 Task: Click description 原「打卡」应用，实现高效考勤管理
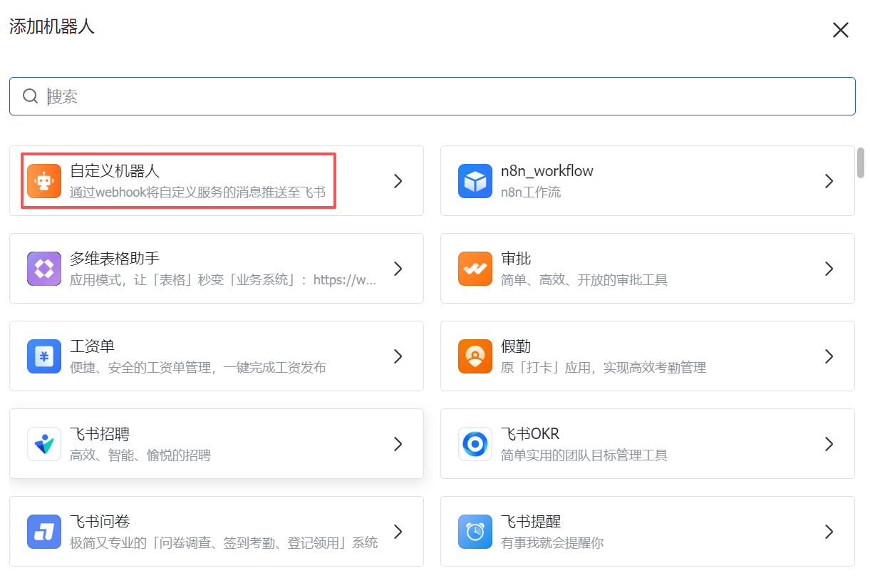604,368
